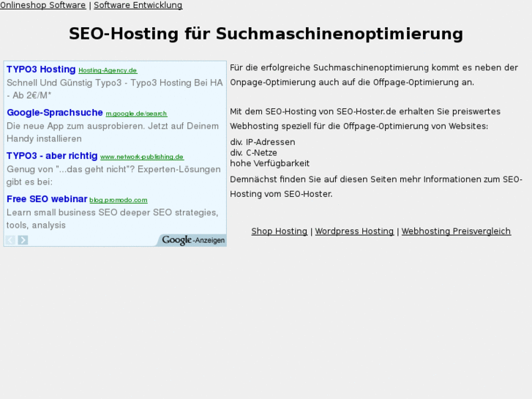Click the Google-Anzeigen badge
This screenshot has height=399, width=532.
point(192,240)
